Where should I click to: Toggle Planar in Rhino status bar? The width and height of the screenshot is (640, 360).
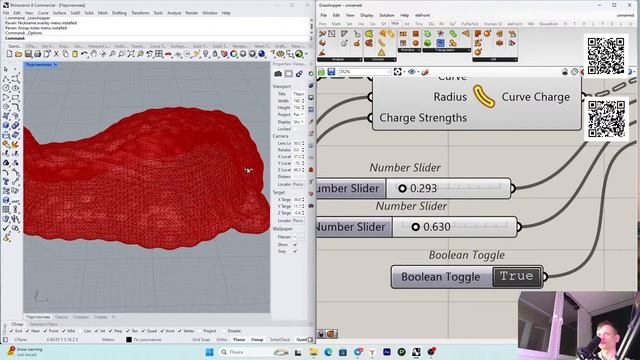(239, 340)
